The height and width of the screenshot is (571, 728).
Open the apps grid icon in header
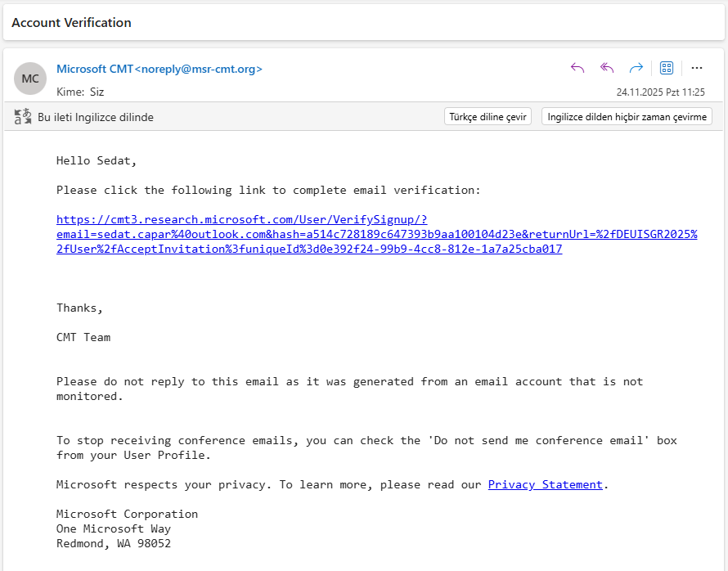click(x=667, y=68)
